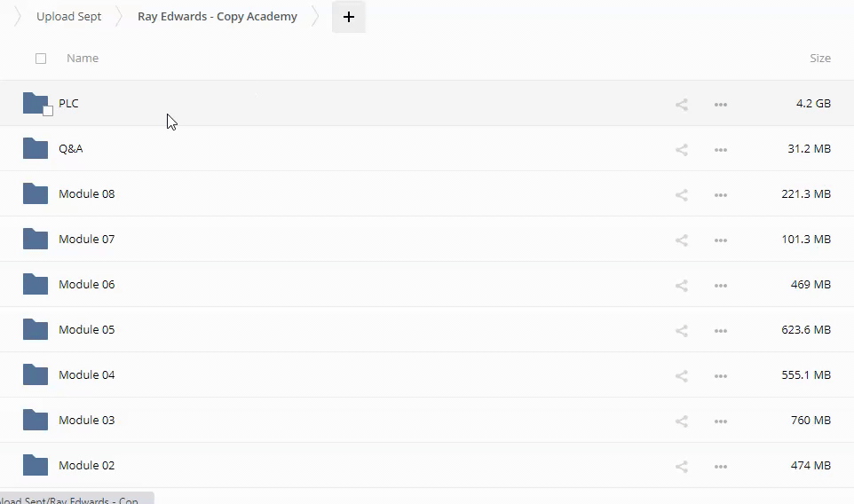Sort files by Name column
The width and height of the screenshot is (854, 504).
coord(83,59)
